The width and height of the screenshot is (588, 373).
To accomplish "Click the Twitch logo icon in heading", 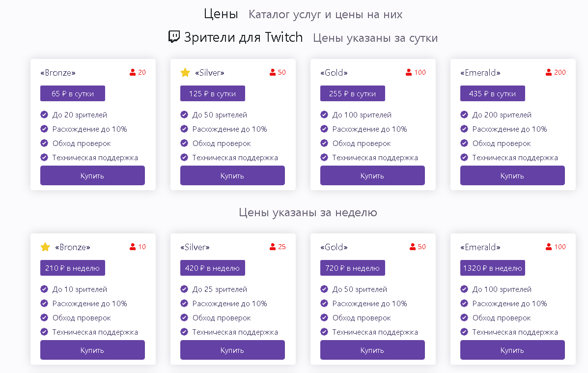I will (174, 37).
